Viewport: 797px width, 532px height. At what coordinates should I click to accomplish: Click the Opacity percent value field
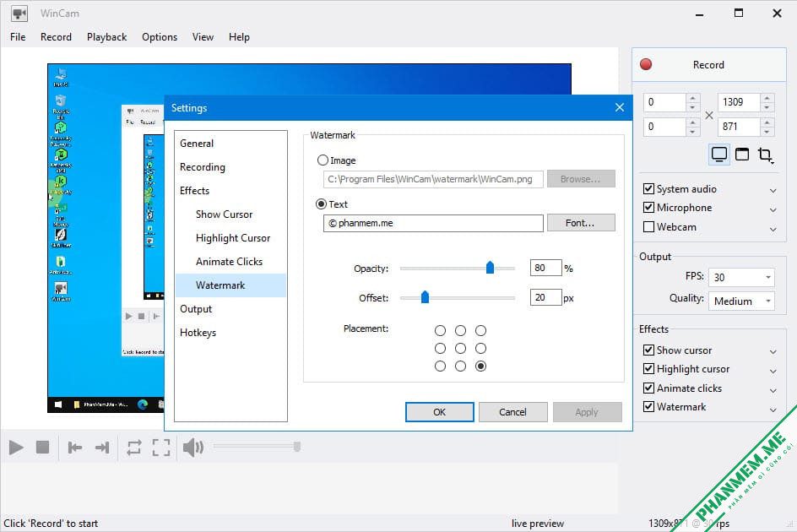(546, 268)
